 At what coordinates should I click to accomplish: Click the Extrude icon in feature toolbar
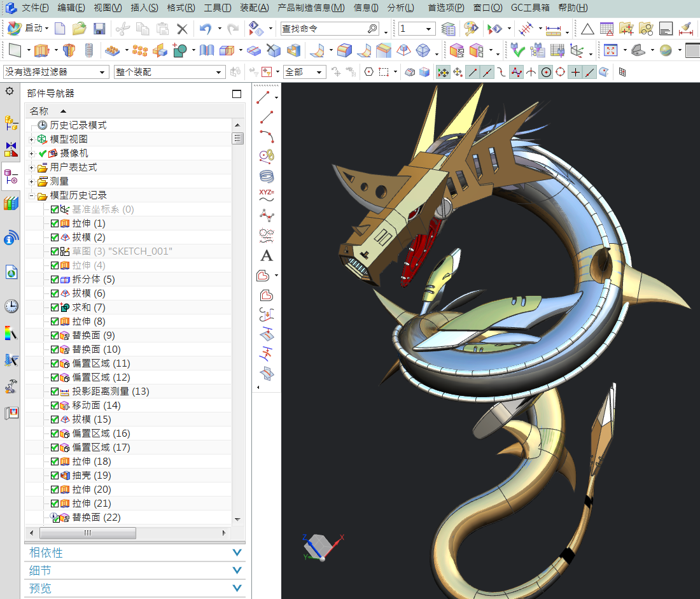pyautogui.click(x=41, y=50)
